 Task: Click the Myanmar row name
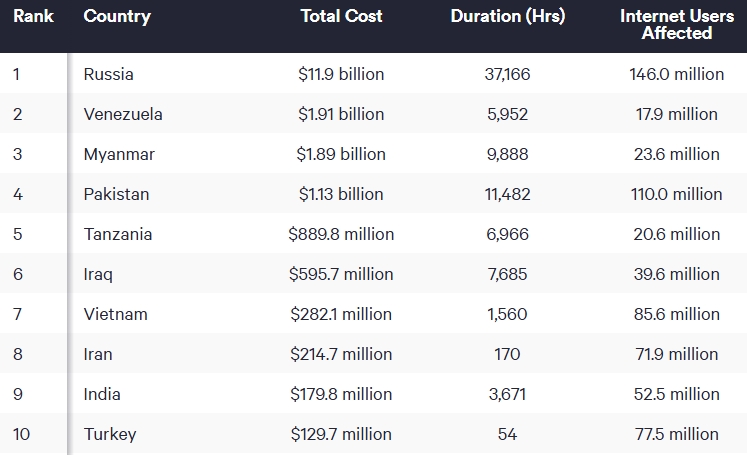coord(119,154)
